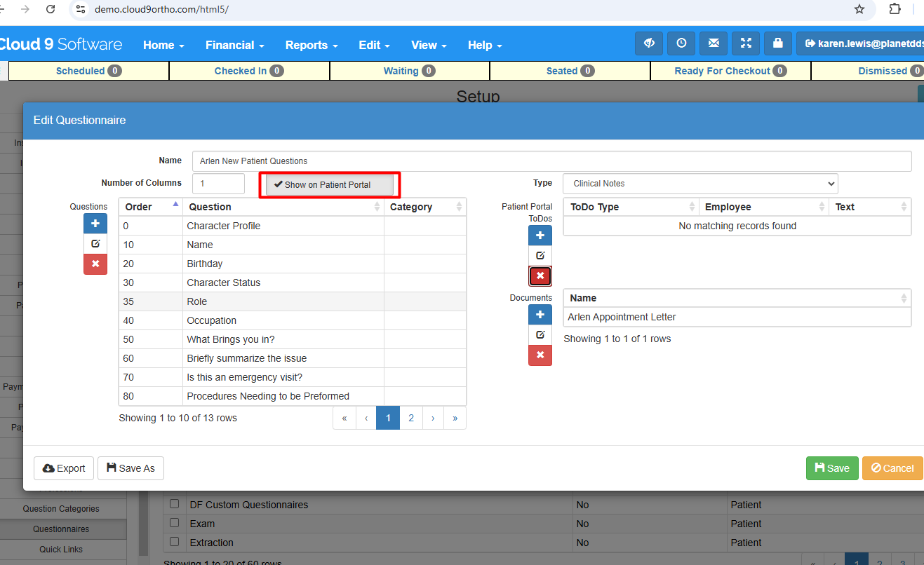
Task: Open the Reports menu
Action: click(312, 45)
